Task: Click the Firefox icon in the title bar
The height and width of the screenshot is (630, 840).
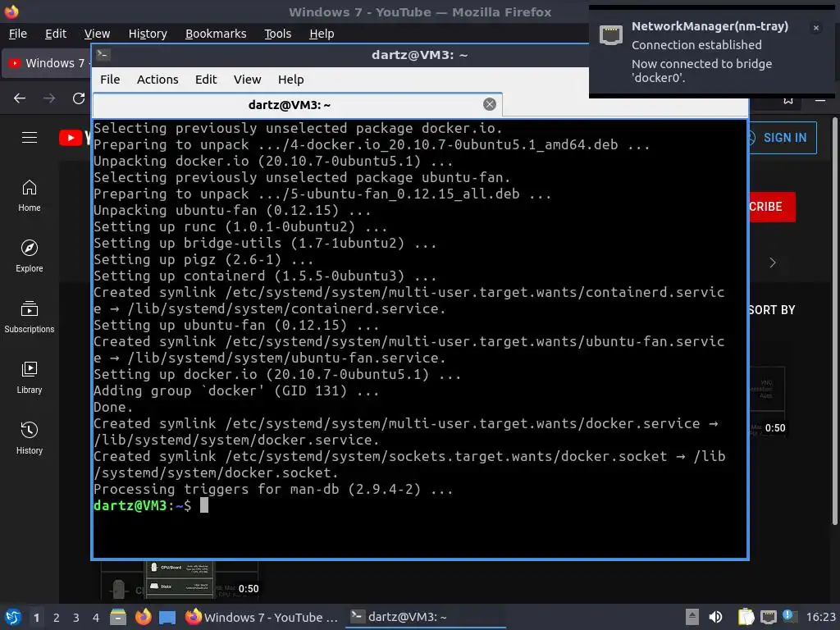Action: point(11,11)
